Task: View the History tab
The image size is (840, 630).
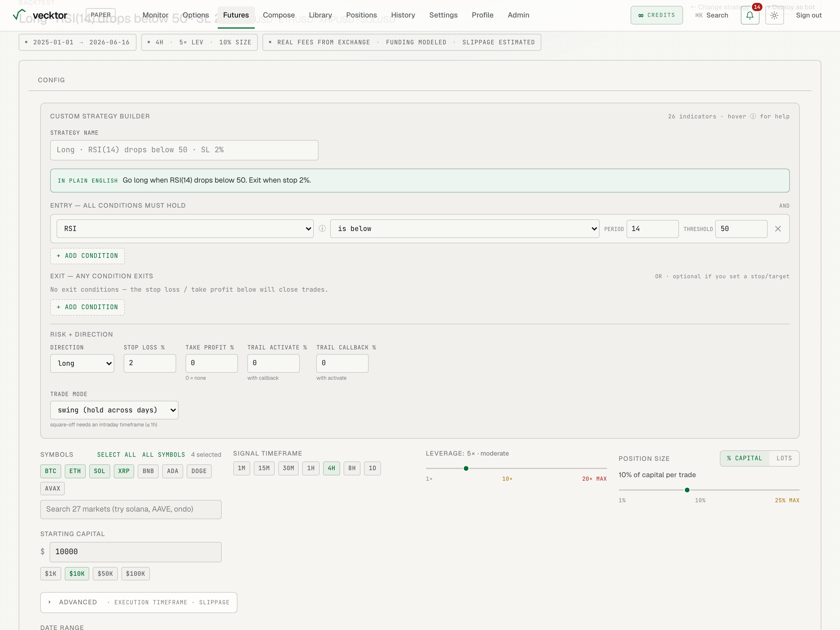Action: click(403, 15)
